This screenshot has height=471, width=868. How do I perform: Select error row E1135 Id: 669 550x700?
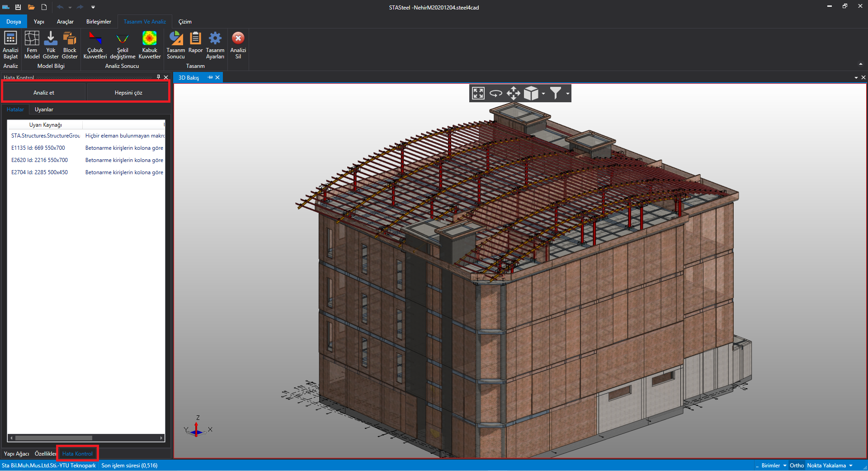(86, 148)
